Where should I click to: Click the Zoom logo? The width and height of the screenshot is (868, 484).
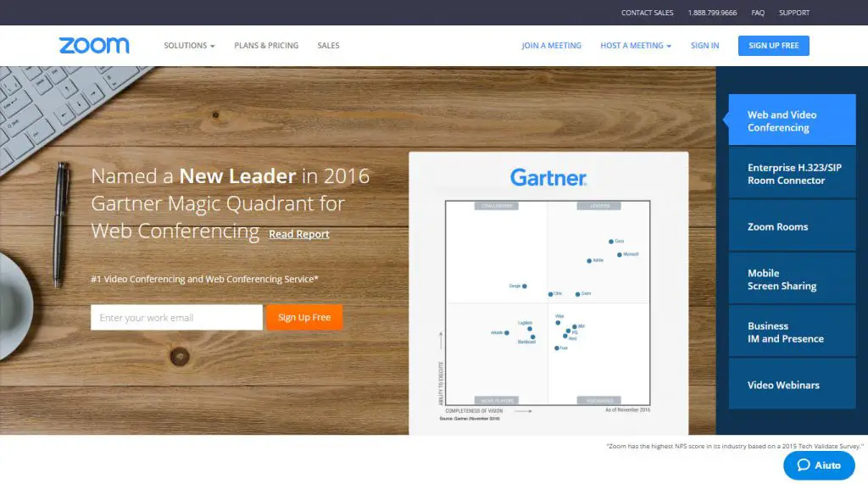(94, 46)
